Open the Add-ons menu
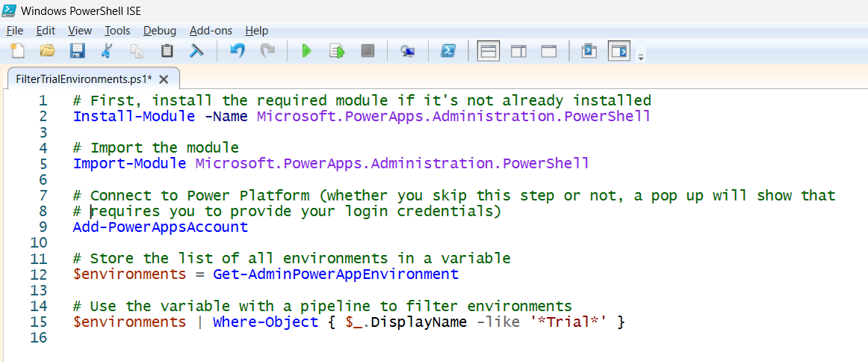Image resolution: width=868 pixels, height=362 pixels. click(x=211, y=31)
